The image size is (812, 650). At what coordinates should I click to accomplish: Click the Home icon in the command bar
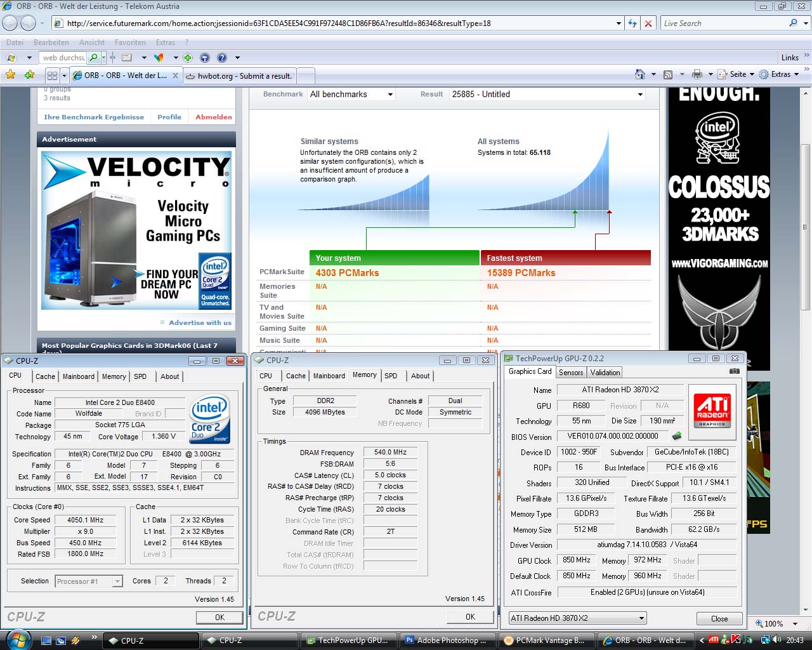point(640,74)
